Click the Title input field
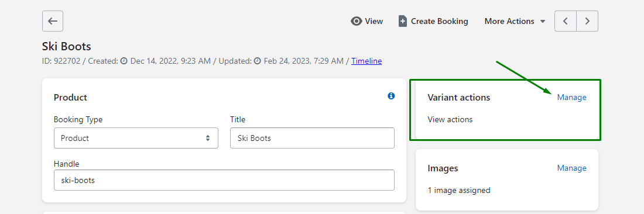The height and width of the screenshot is (214, 644). (312, 138)
